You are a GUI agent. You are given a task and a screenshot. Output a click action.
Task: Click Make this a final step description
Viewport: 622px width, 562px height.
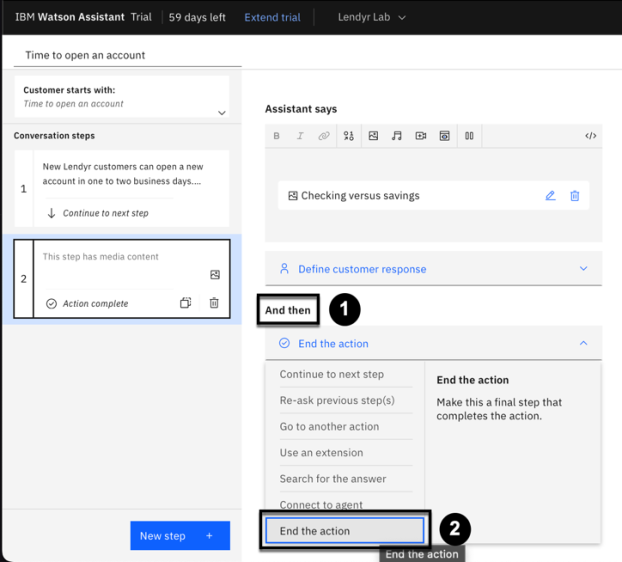pyautogui.click(x=499, y=409)
